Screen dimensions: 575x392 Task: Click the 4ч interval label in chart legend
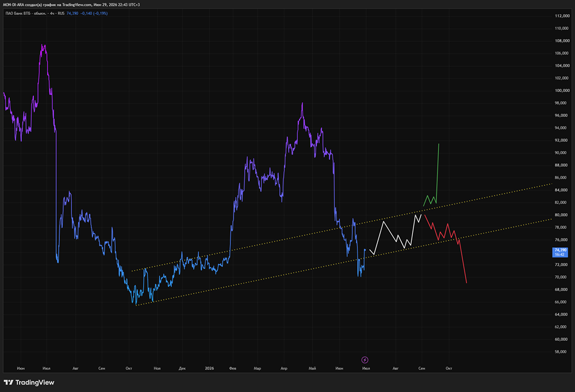point(52,13)
